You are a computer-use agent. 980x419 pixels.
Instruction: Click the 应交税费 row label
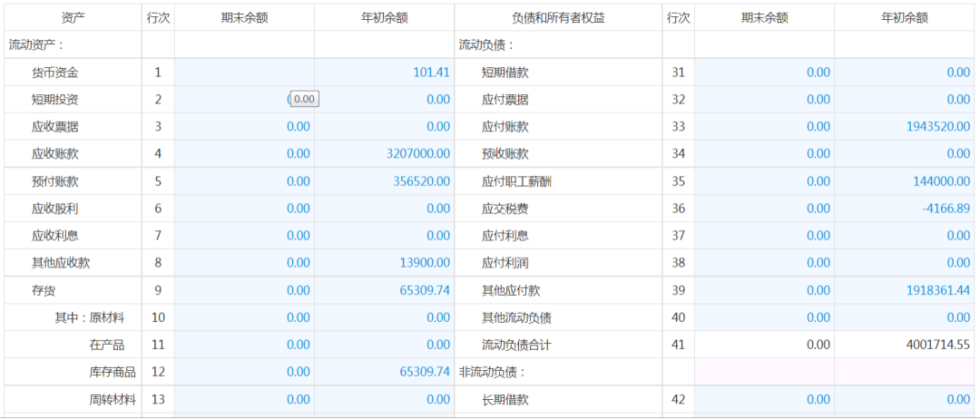[505, 209]
